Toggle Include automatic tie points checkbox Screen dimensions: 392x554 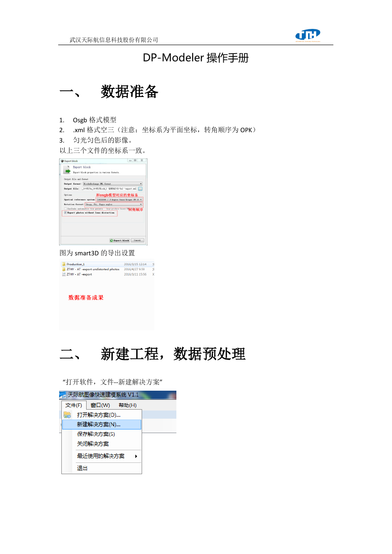65,208
